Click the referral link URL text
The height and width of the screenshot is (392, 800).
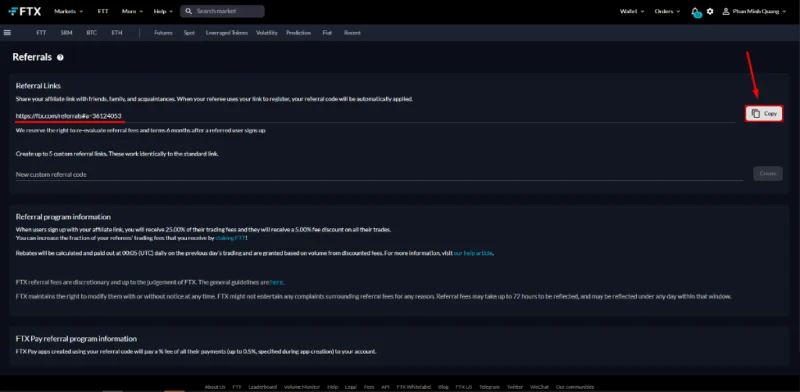coord(68,116)
